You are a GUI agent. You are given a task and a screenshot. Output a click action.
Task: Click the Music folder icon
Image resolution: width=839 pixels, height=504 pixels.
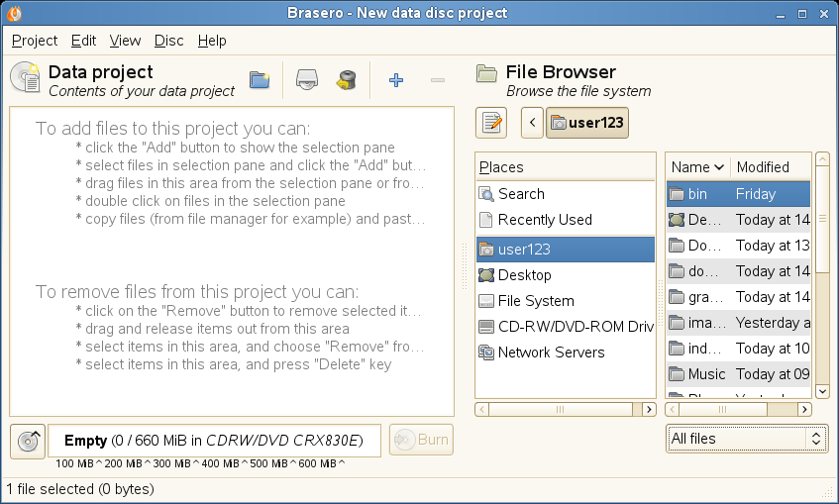[677, 374]
